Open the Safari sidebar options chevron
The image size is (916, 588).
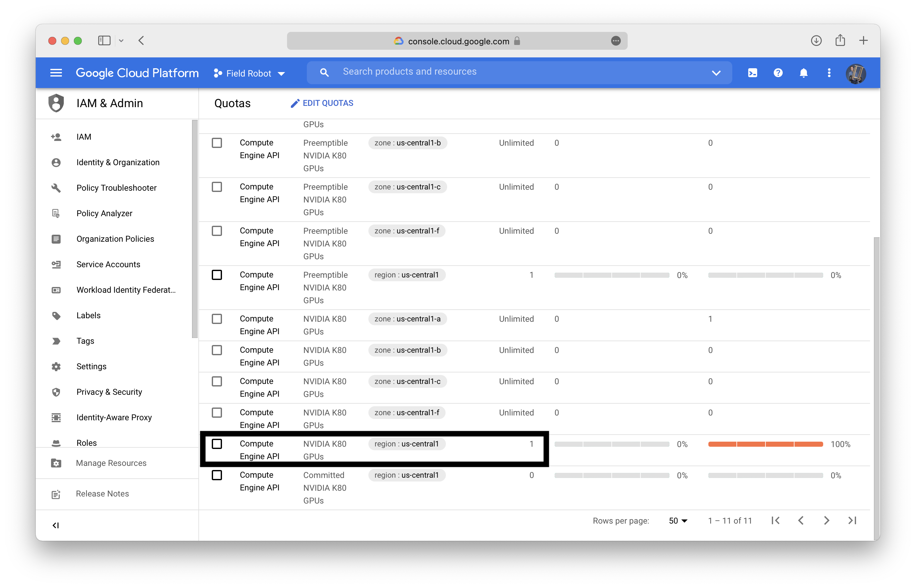point(121,40)
